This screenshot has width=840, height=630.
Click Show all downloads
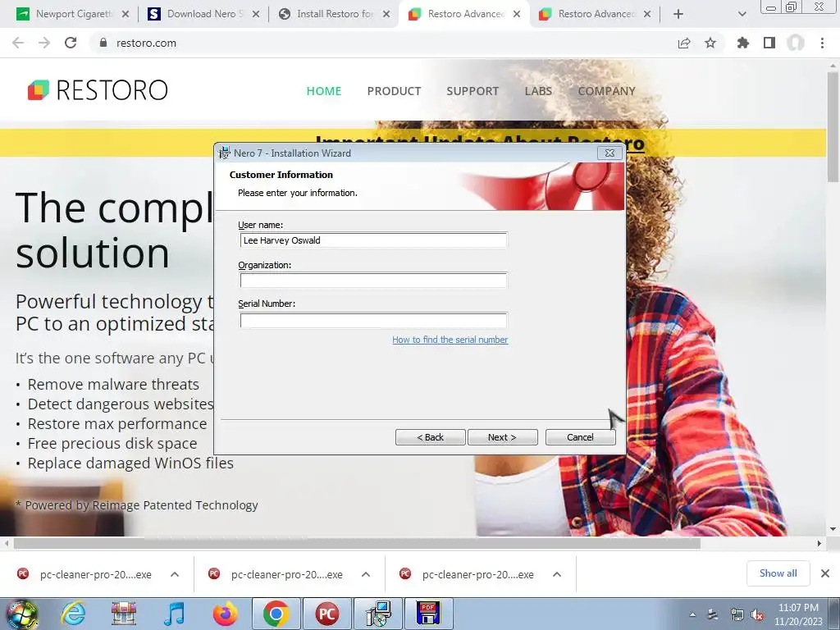[778, 573]
